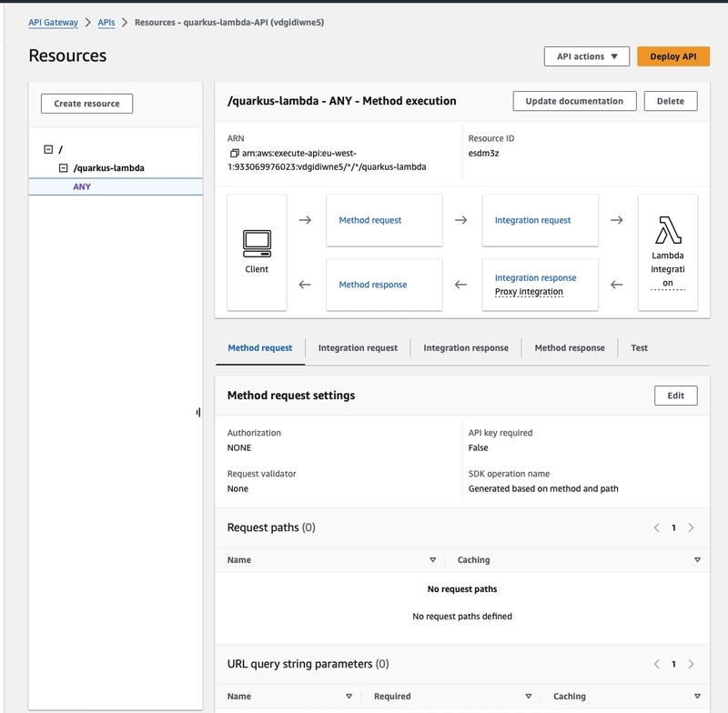Open the API actions dropdown

coord(587,56)
